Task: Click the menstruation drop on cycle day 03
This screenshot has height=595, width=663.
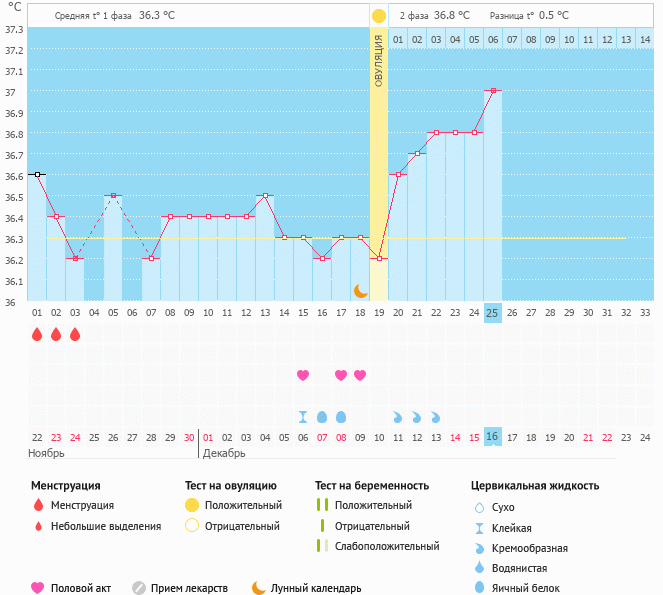Action: [x=75, y=334]
